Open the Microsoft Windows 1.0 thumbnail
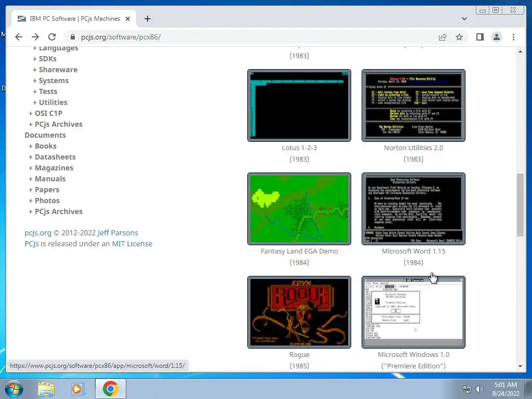 coord(413,312)
